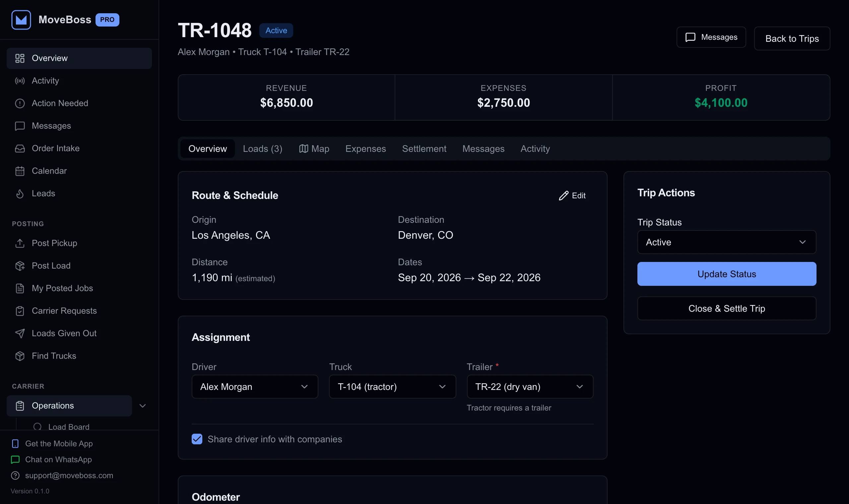
Task: Open My Posted Jobs
Action: coord(79,288)
